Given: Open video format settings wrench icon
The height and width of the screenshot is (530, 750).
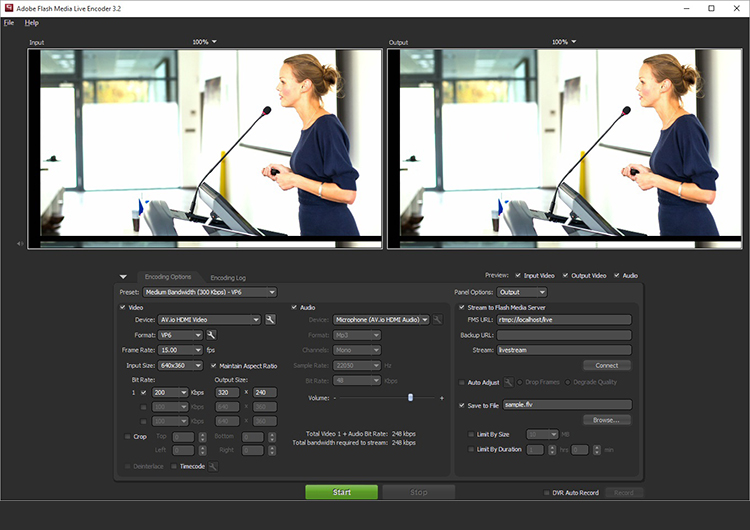Looking at the screenshot, I should click(211, 335).
